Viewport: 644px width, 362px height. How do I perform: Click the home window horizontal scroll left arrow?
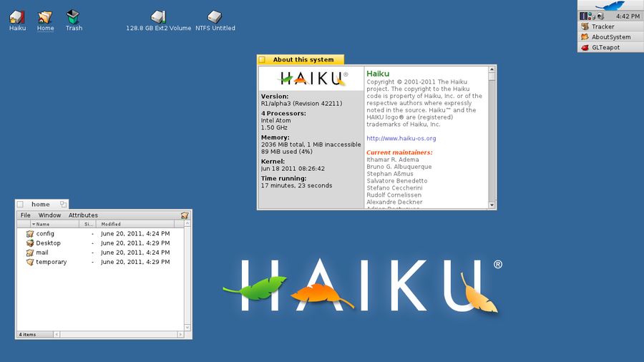[x=57, y=335]
